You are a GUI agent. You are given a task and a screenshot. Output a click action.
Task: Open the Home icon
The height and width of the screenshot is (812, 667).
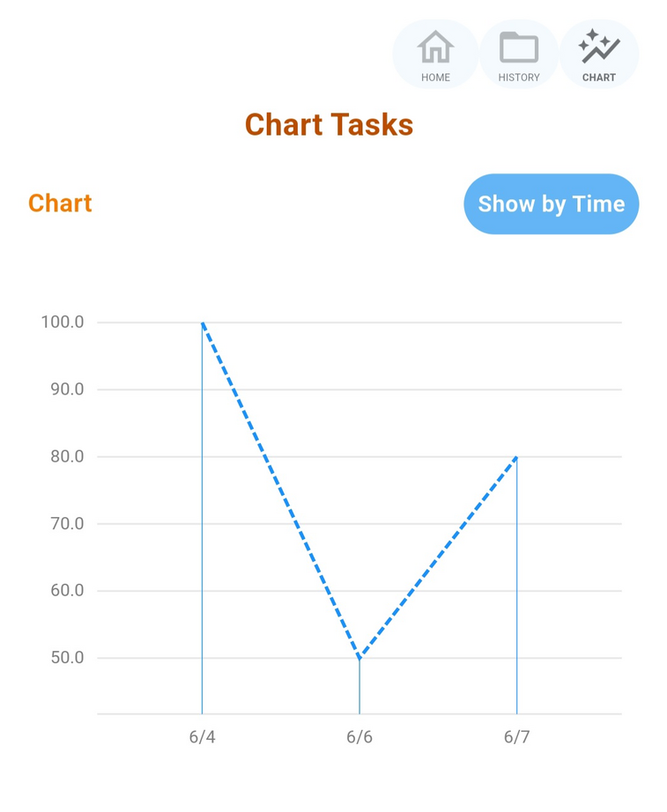[435, 47]
